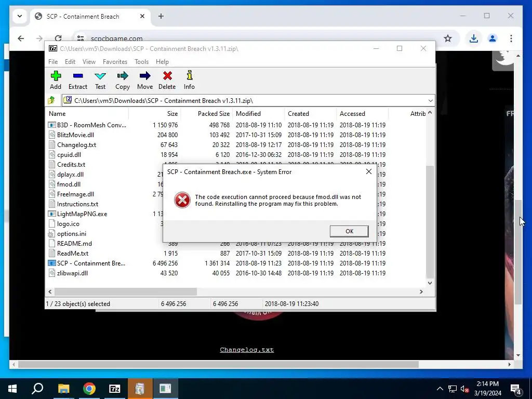Open the View menu

89,62
